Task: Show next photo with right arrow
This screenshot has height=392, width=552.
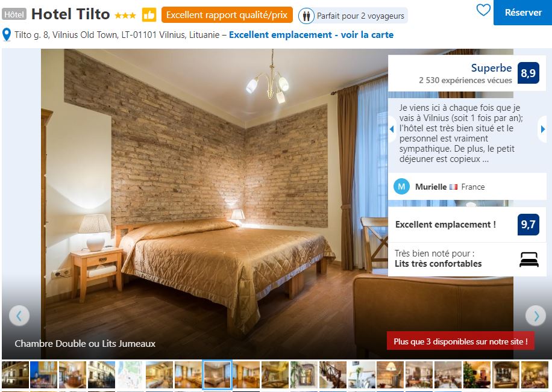Action: point(536,316)
